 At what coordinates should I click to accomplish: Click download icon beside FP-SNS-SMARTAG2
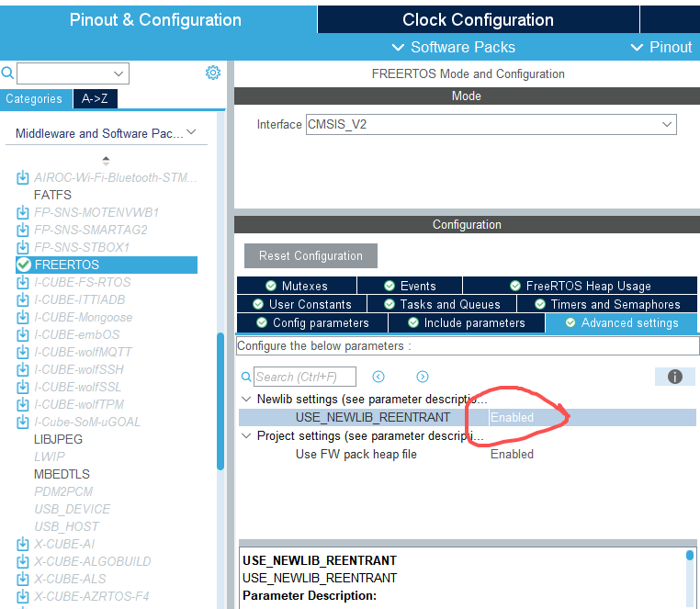(x=23, y=230)
